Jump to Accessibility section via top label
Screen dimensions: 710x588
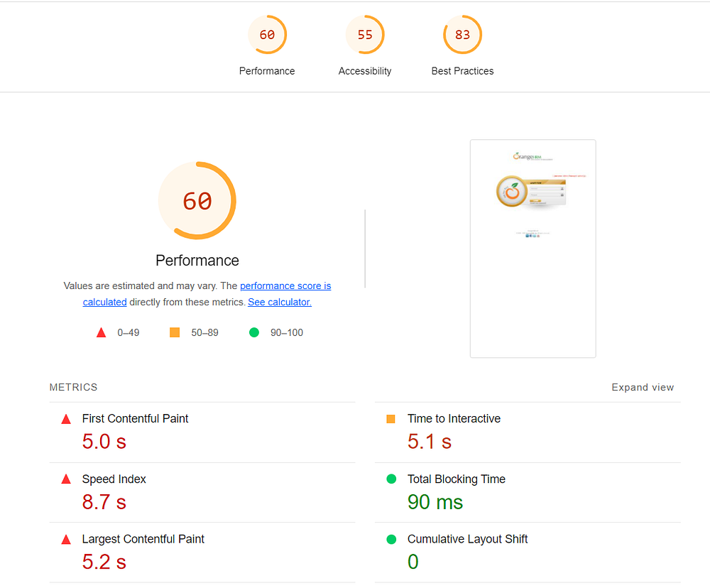coord(365,71)
